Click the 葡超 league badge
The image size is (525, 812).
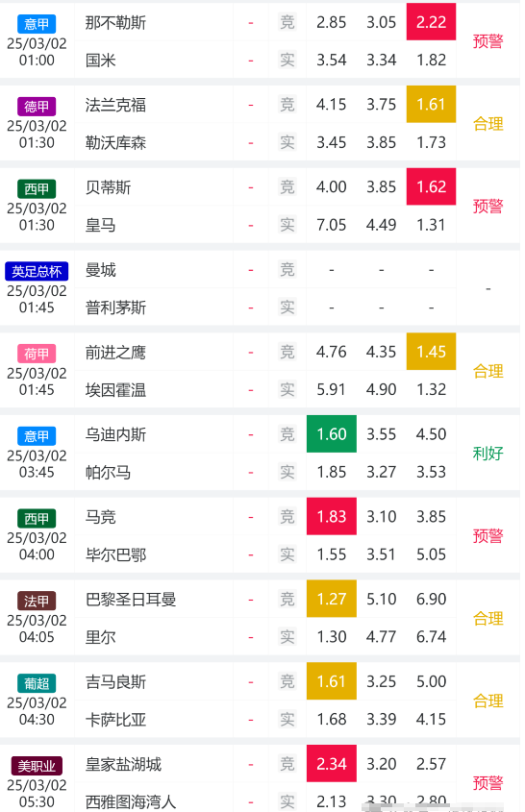click(37, 683)
